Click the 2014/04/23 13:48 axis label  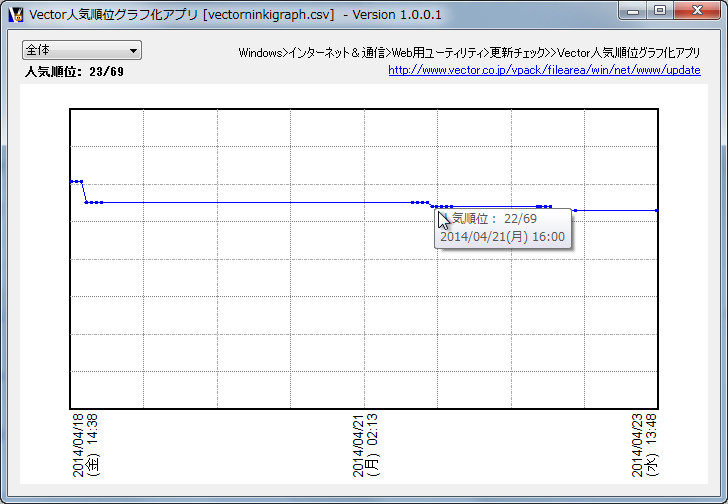point(644,446)
